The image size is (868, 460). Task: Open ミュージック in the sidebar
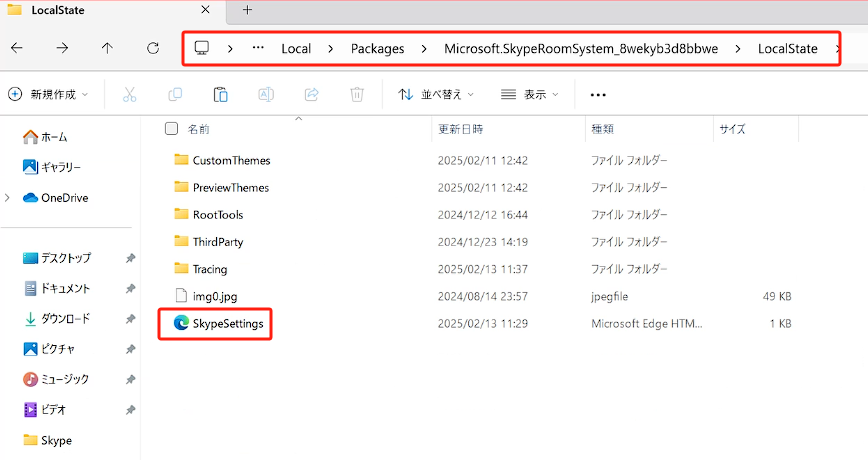pos(56,379)
